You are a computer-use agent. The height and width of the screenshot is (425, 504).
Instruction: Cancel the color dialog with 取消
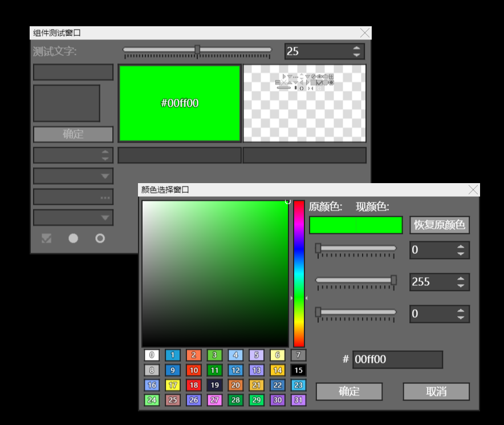tap(436, 391)
